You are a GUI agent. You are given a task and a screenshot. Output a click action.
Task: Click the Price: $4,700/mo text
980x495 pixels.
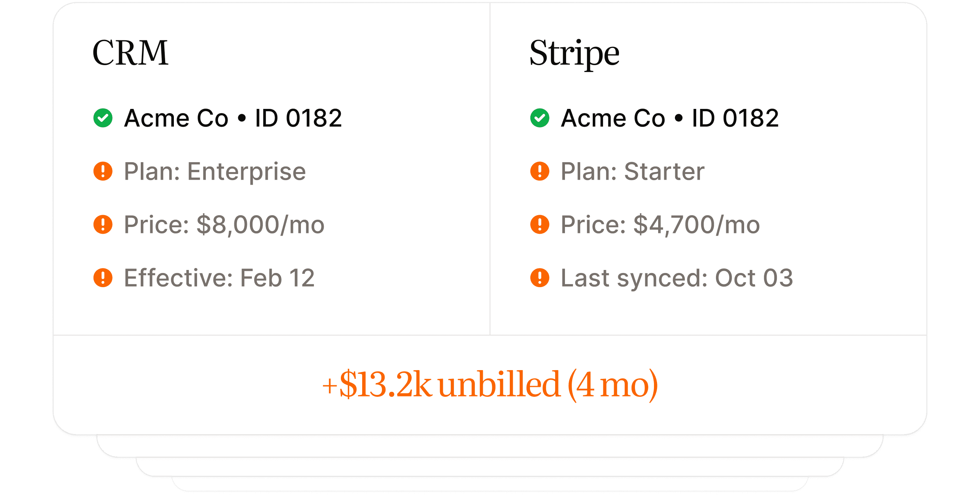(x=660, y=225)
